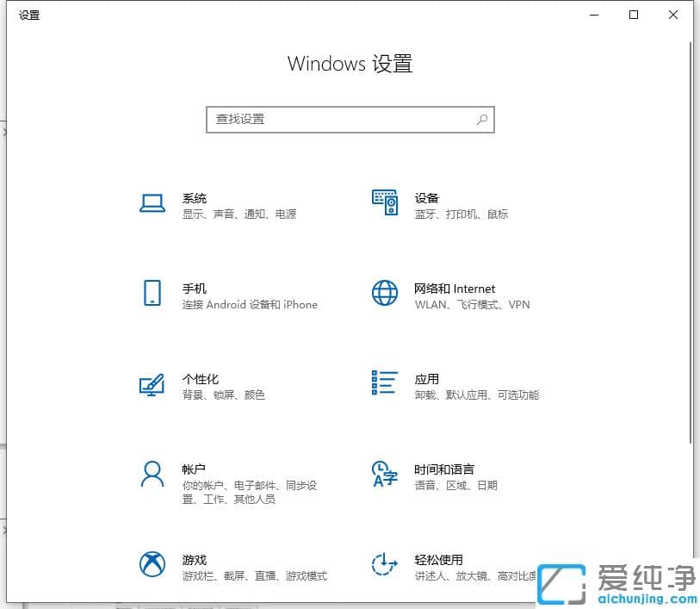The image size is (700, 609).
Task: Open 网络和 Internet via globe icon
Action: tap(384, 295)
